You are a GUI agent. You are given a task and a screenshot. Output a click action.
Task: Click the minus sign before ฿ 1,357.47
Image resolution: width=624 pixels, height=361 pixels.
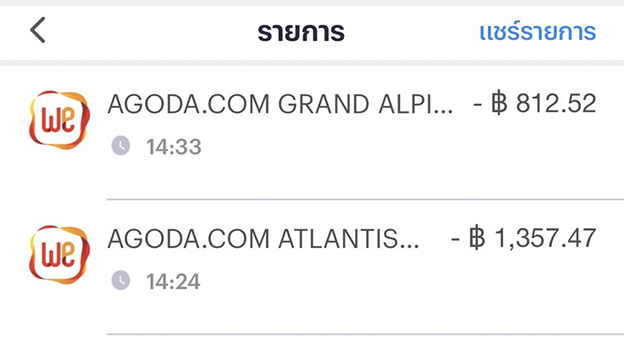click(x=455, y=239)
